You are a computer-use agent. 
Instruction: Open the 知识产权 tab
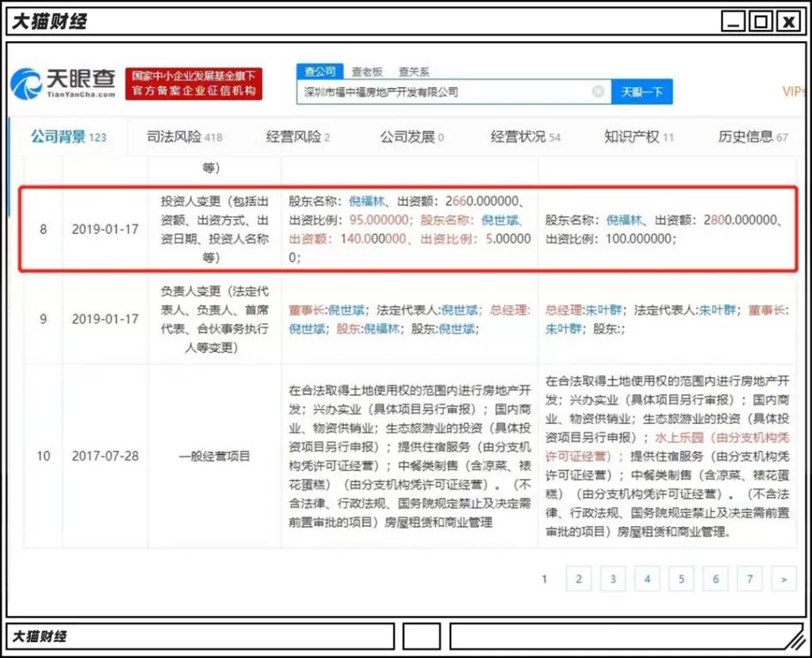pos(638,136)
